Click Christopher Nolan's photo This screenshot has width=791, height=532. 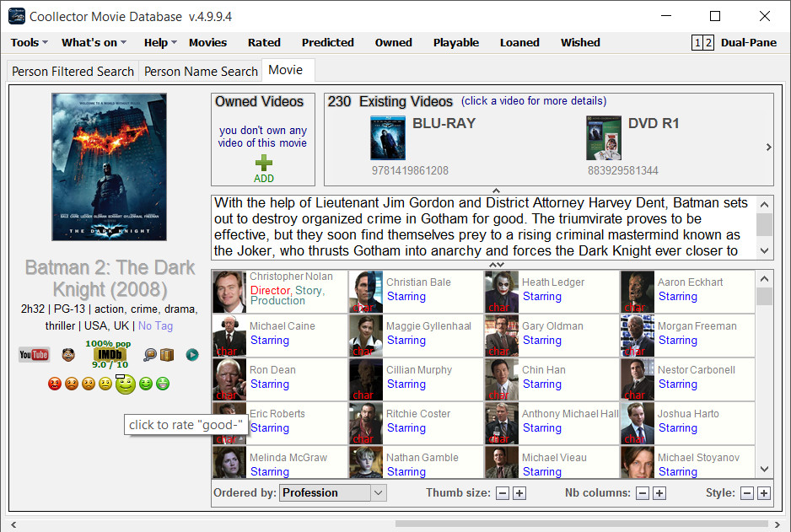coord(229,292)
